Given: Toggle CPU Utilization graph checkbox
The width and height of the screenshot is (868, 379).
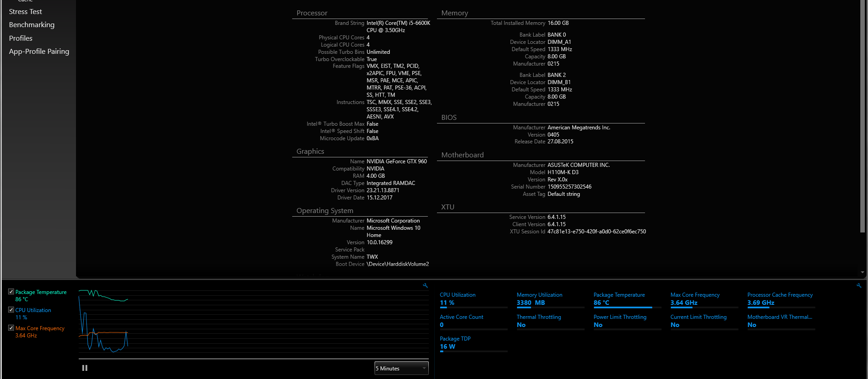Looking at the screenshot, I should point(11,310).
